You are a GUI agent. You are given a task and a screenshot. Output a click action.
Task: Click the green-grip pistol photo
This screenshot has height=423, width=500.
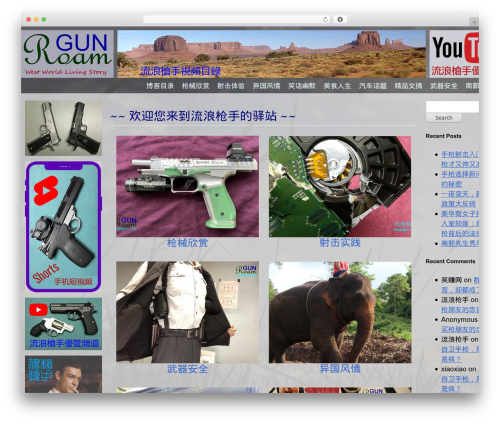click(187, 186)
